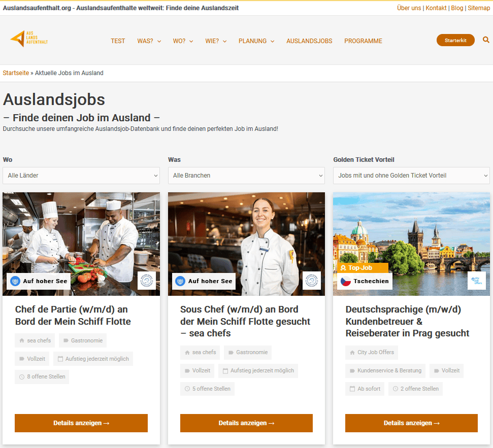The width and height of the screenshot is (493, 448).
Task: Go to Startseite via breadcrumb link
Action: tap(16, 73)
